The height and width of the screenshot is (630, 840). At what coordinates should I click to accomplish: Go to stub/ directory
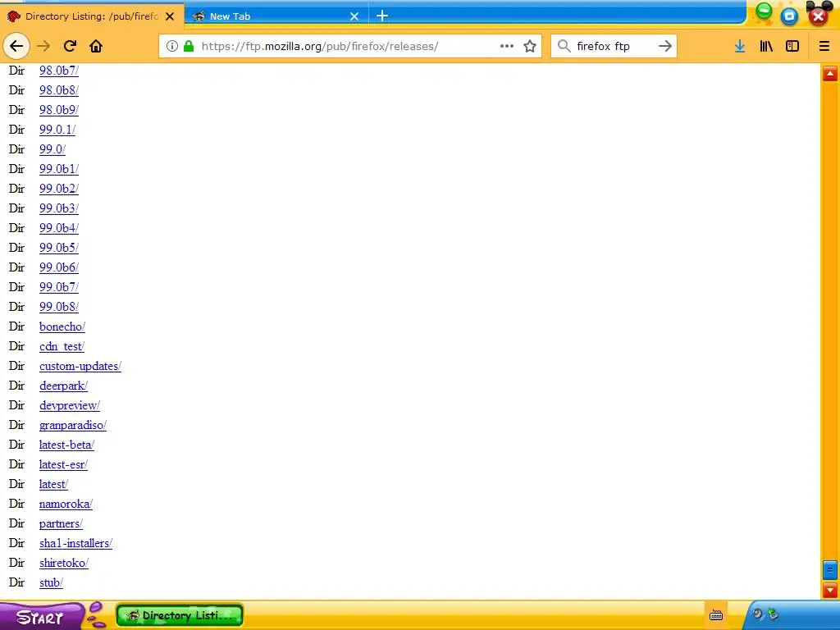pos(51,582)
